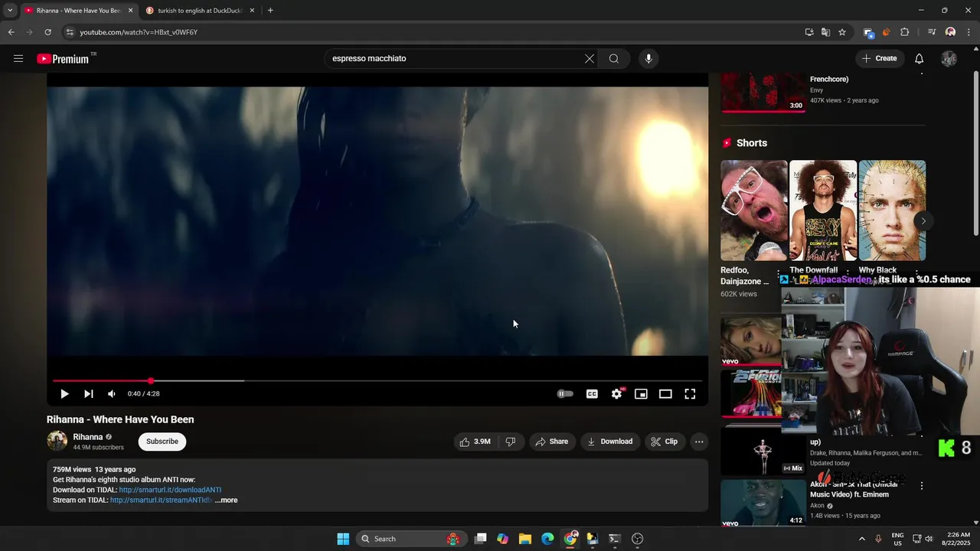Screen dimensions: 980x551
Task: Open Rihanna's channel avatar
Action: [57, 441]
